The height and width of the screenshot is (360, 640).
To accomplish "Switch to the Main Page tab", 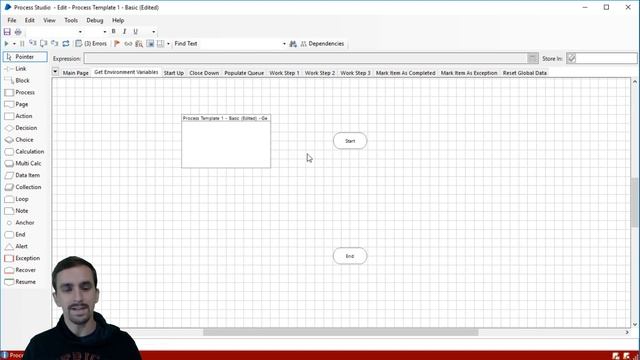I will (76, 73).
